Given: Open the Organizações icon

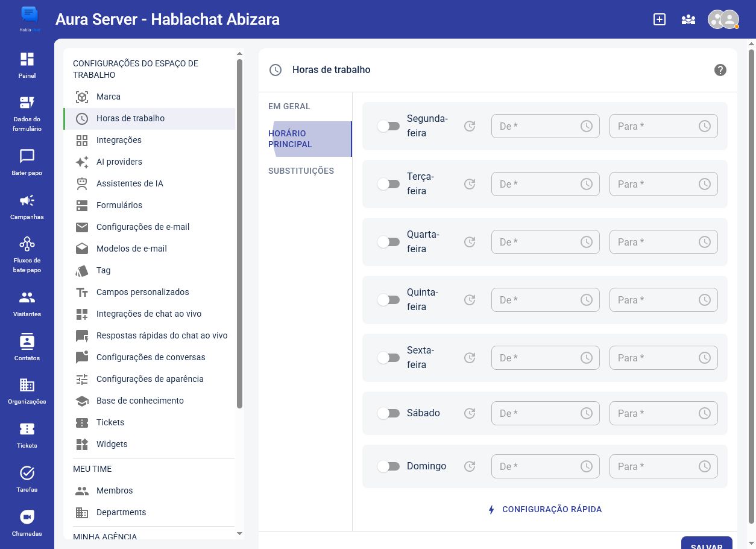Looking at the screenshot, I should tap(27, 385).
